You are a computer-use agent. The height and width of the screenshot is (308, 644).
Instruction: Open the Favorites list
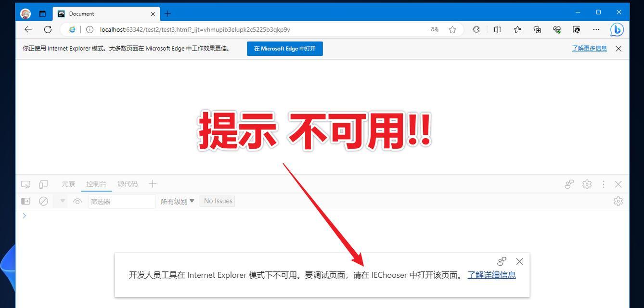click(517, 29)
